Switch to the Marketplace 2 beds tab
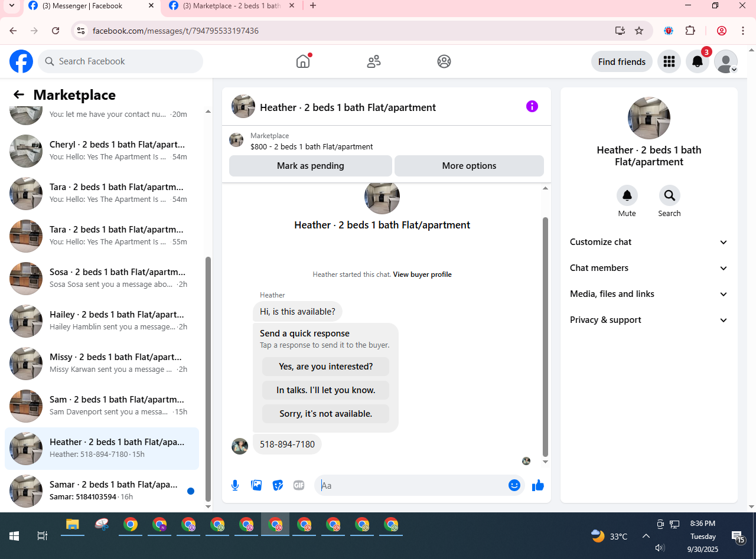 [232, 6]
